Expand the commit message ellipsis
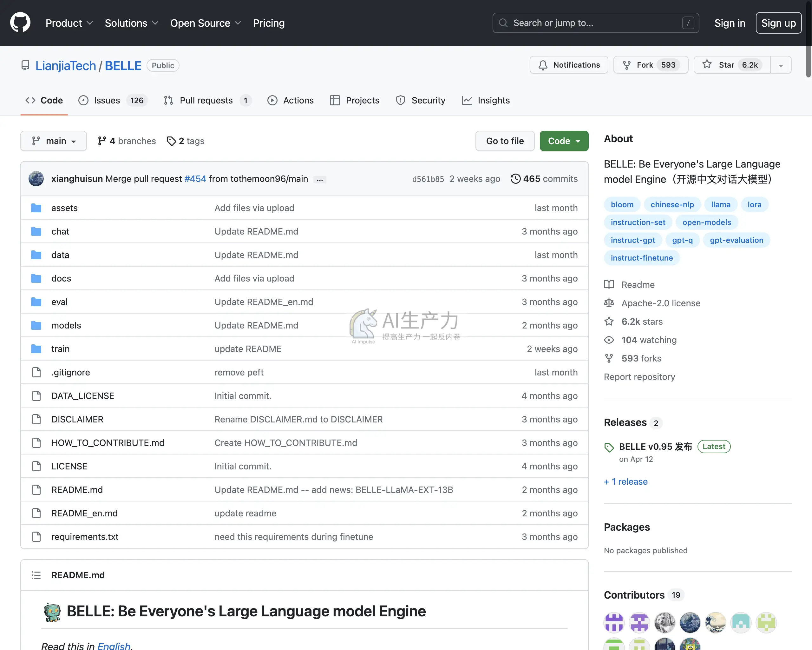 (320, 179)
